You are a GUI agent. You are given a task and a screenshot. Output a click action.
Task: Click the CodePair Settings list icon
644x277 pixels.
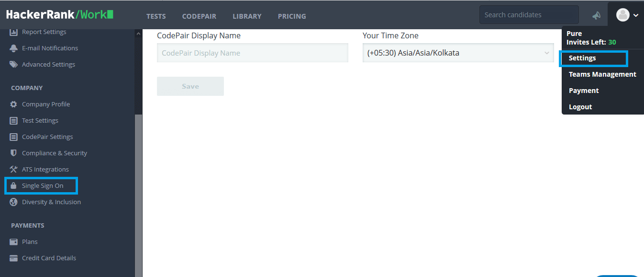click(x=13, y=137)
